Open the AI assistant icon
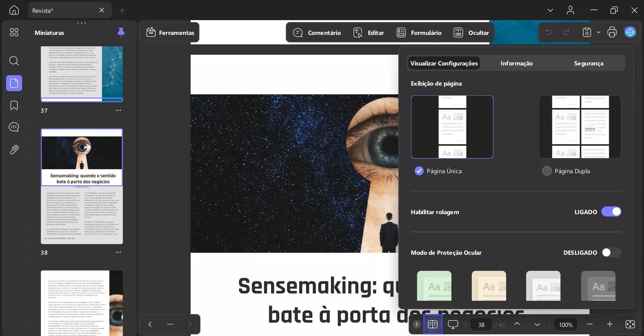 pos(630,32)
